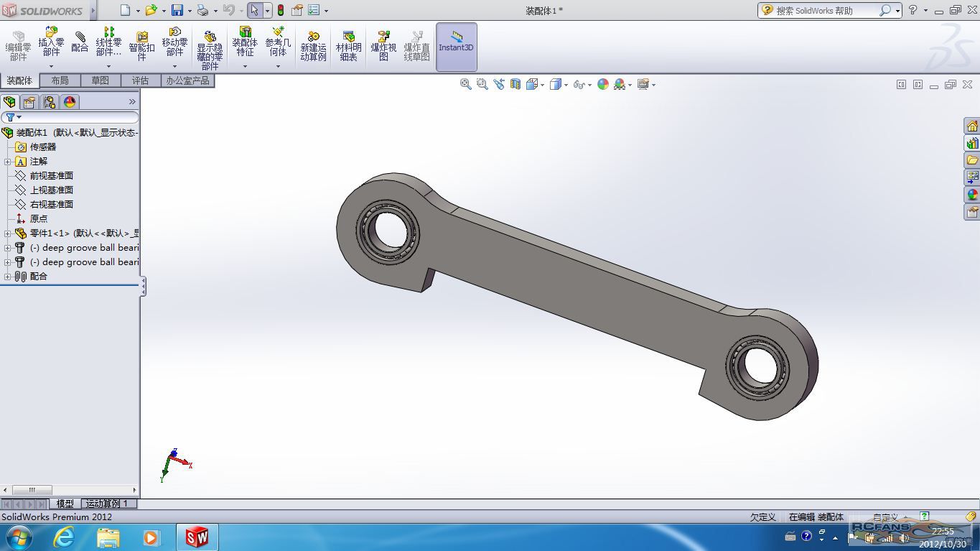Click the Zoom to Fit magnifier icon

pyautogui.click(x=465, y=84)
